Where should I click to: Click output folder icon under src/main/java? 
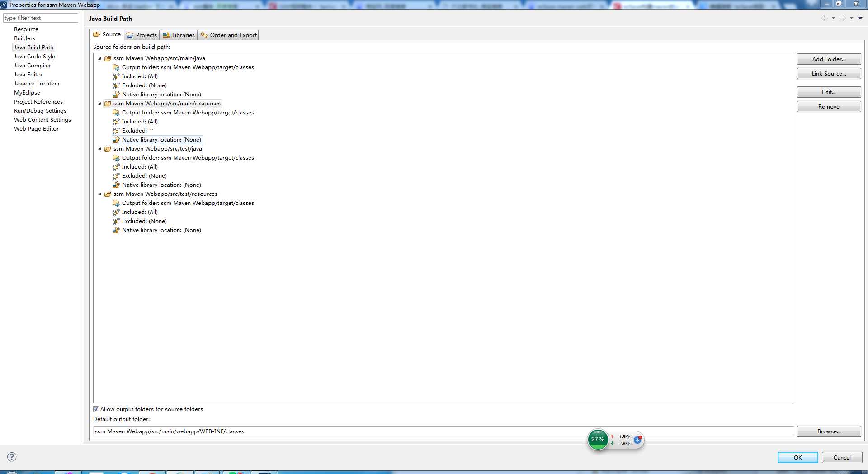pyautogui.click(x=116, y=67)
